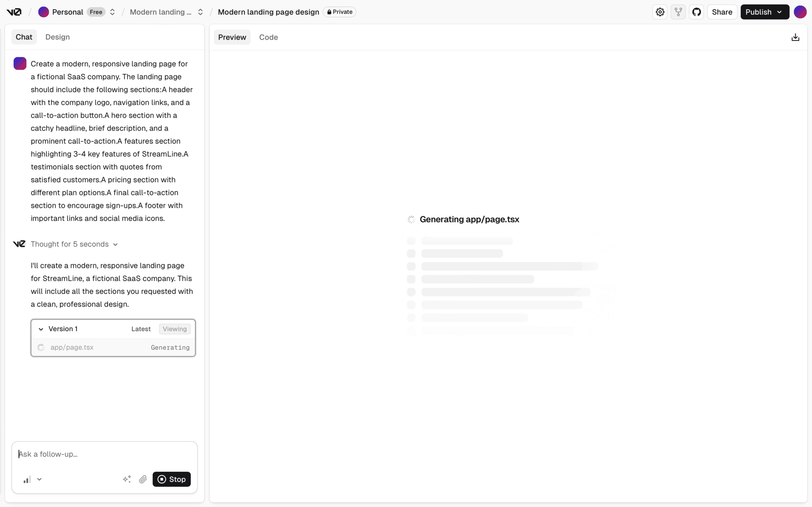
Task: Open the Free plan switcher chevron
Action: [x=112, y=12]
